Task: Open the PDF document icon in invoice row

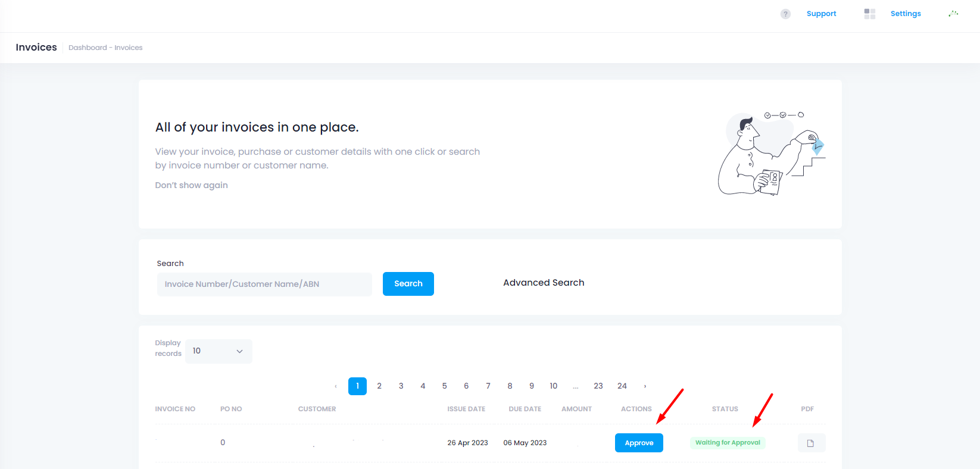Action: 811,443
